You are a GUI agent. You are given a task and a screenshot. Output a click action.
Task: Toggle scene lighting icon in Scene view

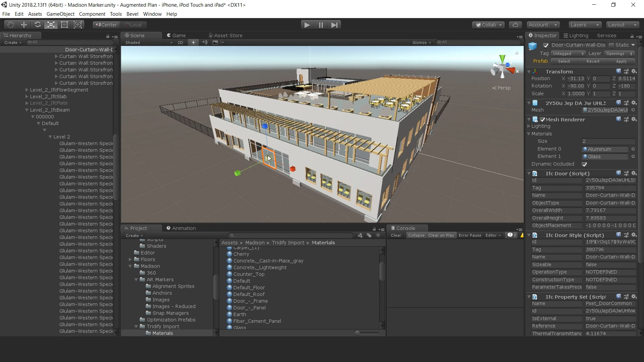pos(193,43)
